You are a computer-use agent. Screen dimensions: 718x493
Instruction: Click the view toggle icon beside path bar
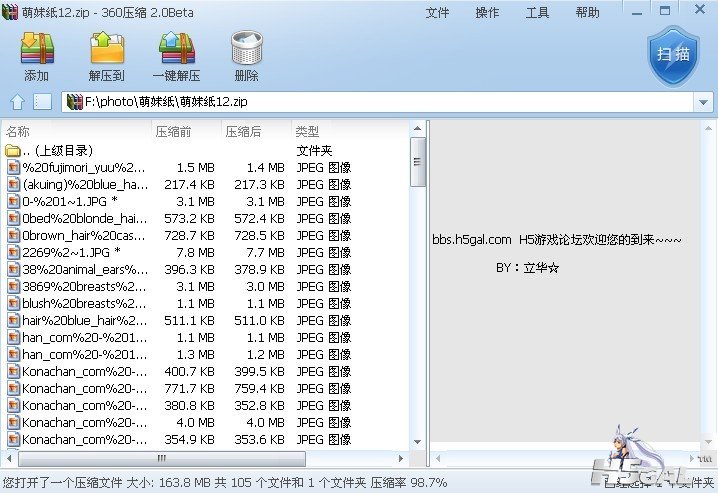pos(42,102)
